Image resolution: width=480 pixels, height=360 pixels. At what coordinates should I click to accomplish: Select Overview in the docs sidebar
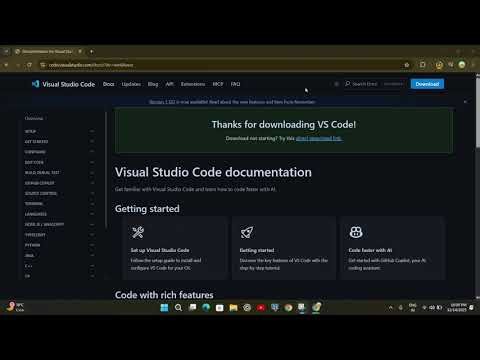[x=34, y=118]
